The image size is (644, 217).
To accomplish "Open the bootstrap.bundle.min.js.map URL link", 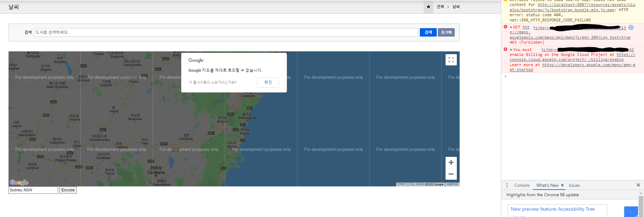I will (x=572, y=7).
